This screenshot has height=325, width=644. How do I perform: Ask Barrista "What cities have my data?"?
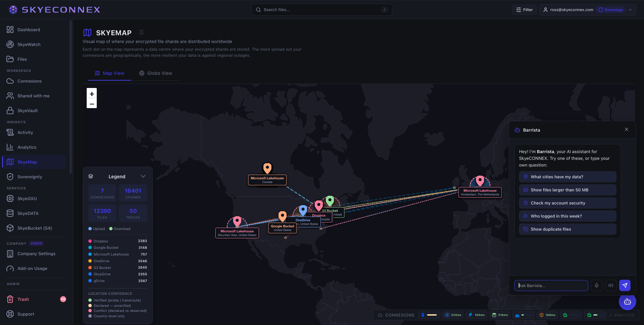tap(568, 177)
